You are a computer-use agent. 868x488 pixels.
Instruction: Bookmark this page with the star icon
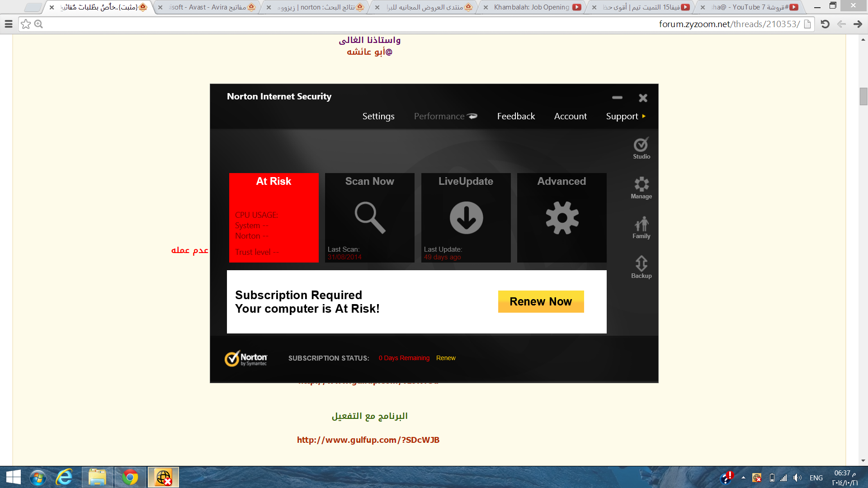click(x=26, y=24)
